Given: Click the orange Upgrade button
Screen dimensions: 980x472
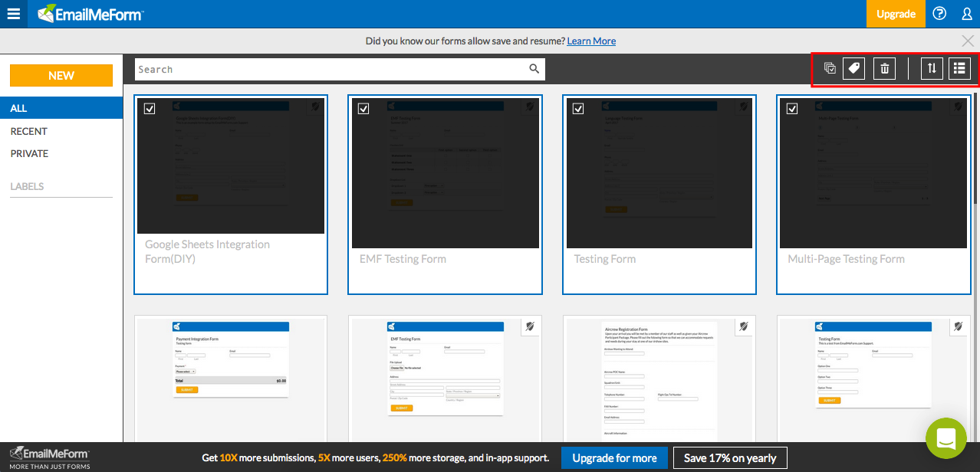Looking at the screenshot, I should pyautogui.click(x=896, y=14).
